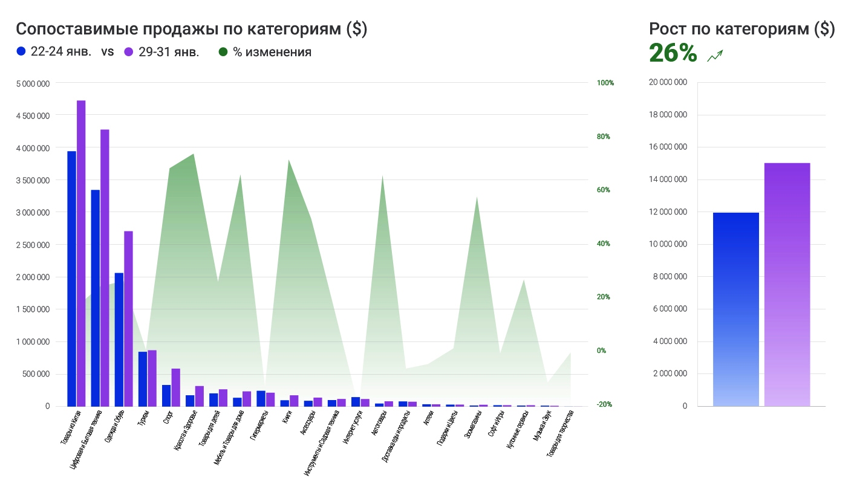
Task: Click the purple bar for Одежда и Обувь
Action: coord(128,318)
